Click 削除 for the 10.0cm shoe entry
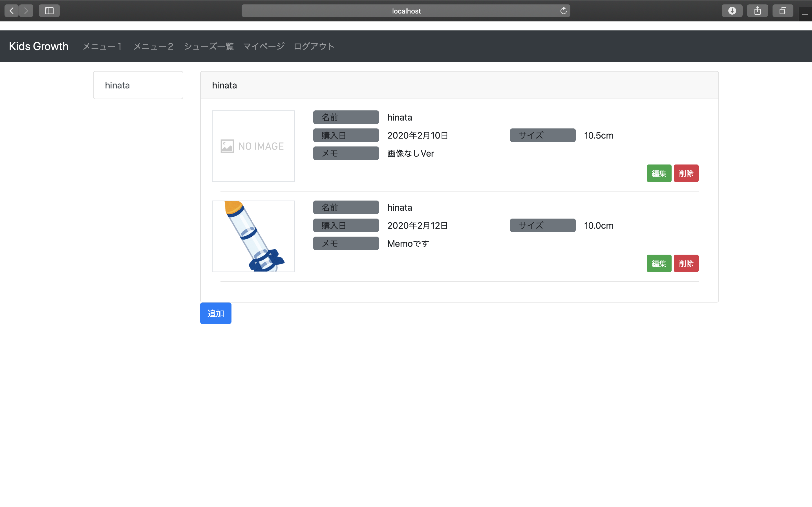Viewport: 812px width, 507px height. [x=686, y=264]
